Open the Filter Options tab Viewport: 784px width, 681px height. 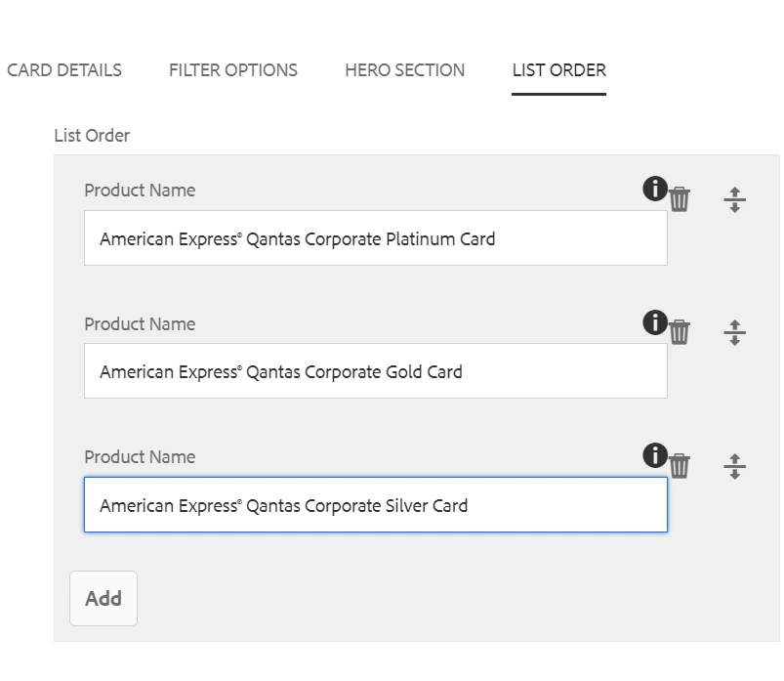point(233,70)
